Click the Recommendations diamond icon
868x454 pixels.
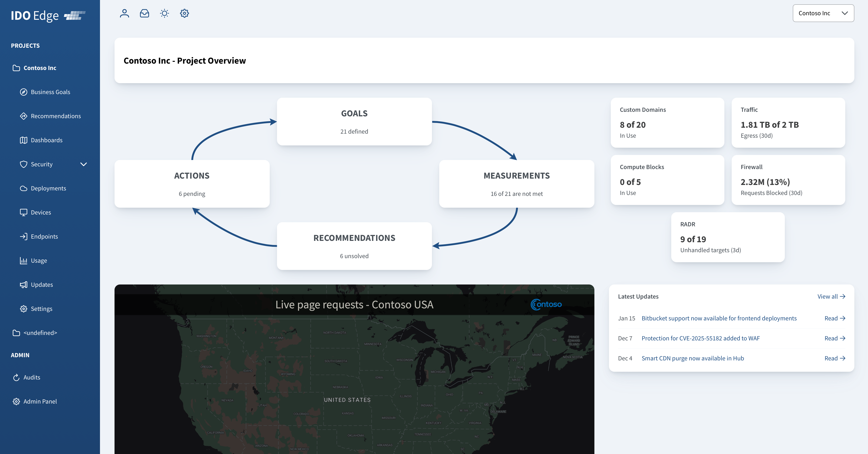pos(24,116)
